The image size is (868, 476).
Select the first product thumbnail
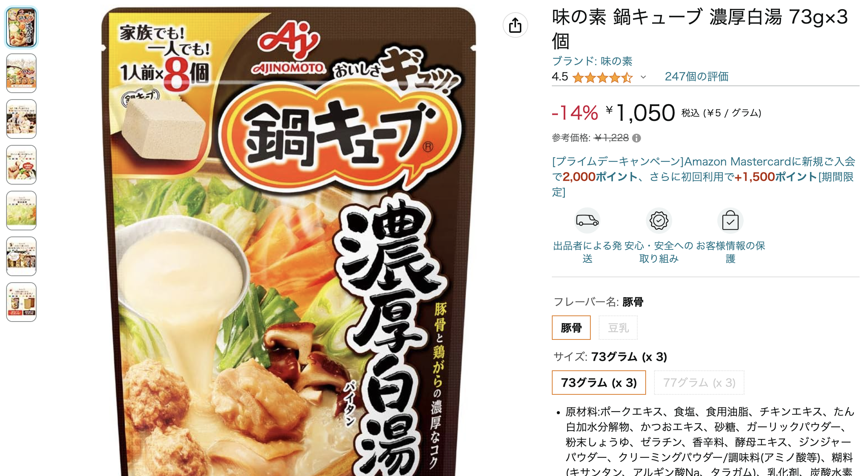click(x=21, y=27)
